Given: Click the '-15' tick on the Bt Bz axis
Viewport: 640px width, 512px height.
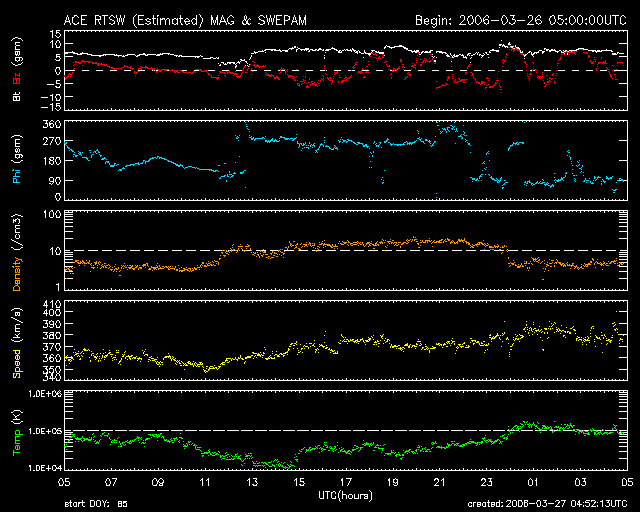Looking at the screenshot, I should coord(51,107).
